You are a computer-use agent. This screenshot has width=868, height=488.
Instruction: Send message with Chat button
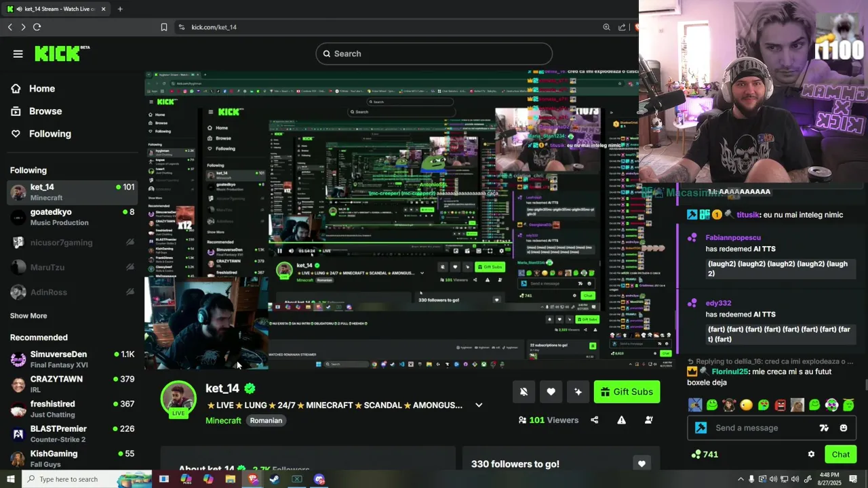coord(841,454)
